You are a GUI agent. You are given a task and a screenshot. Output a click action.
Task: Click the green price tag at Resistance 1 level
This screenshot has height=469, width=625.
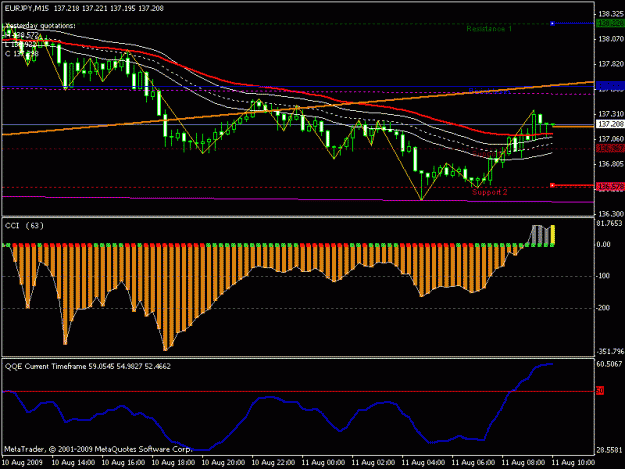(610, 24)
